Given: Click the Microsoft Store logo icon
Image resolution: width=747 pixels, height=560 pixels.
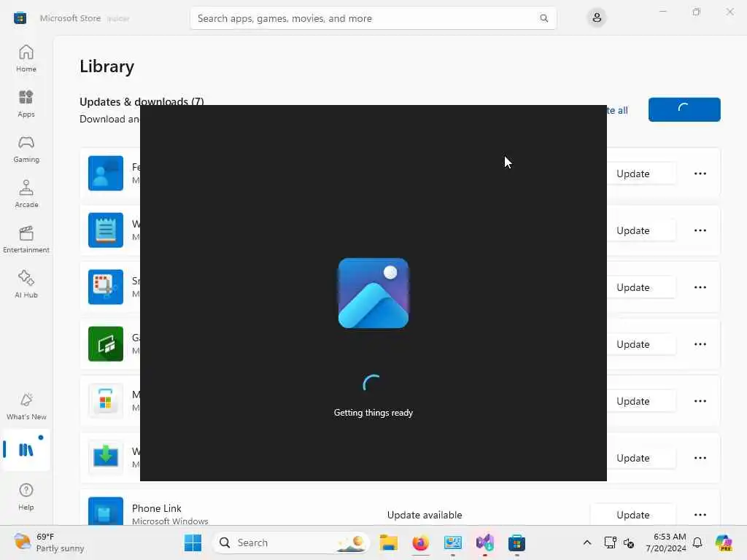Looking at the screenshot, I should pos(20,18).
